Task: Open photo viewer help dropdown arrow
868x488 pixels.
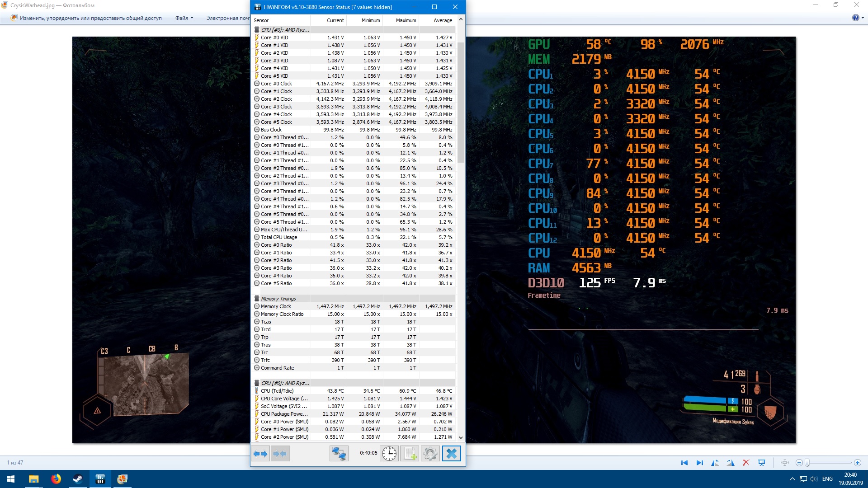Action: (863, 18)
